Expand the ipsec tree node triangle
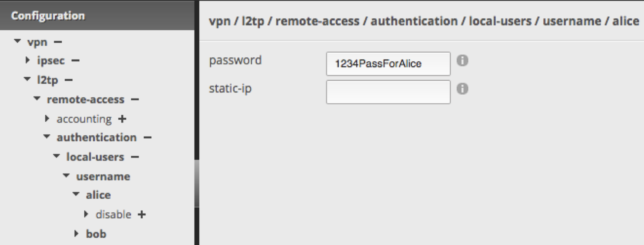 tap(28, 61)
